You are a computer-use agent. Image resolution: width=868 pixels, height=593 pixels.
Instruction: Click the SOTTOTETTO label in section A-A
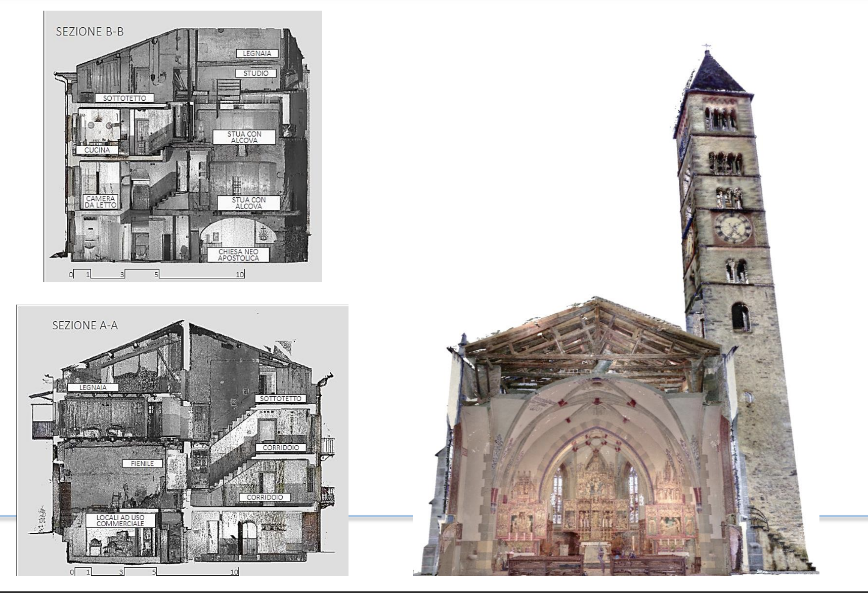[280, 399]
